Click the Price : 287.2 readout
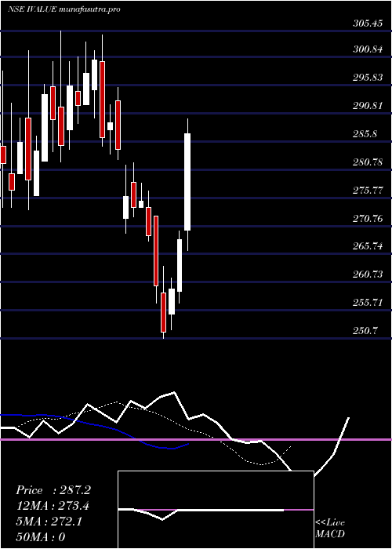Image resolution: width=392 pixels, height=549 pixels. (53, 490)
